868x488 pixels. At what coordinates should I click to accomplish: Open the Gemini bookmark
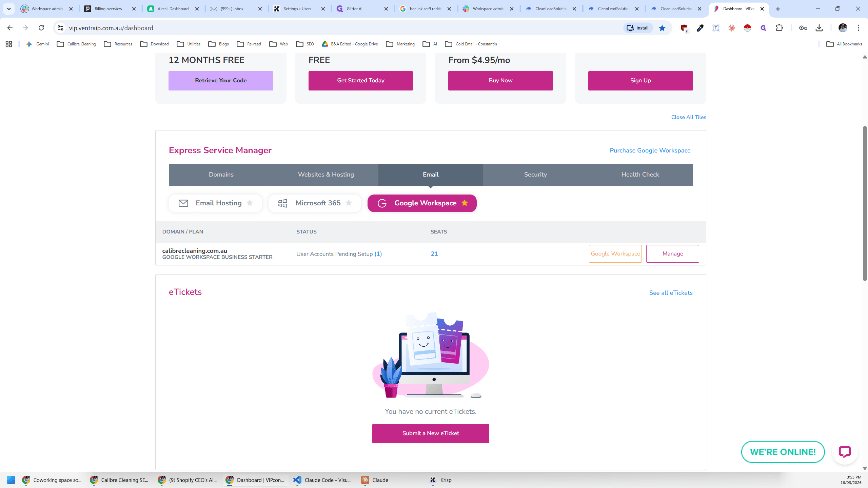coord(37,44)
